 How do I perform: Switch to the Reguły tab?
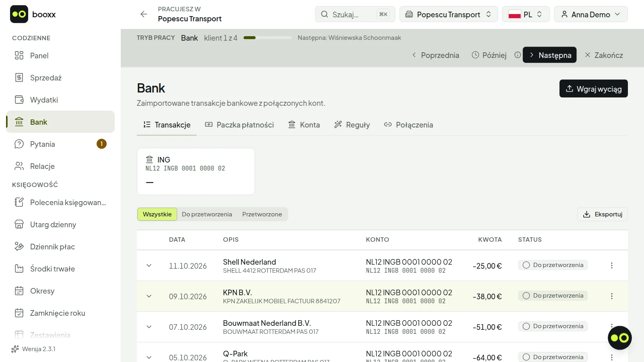pyautogui.click(x=352, y=125)
